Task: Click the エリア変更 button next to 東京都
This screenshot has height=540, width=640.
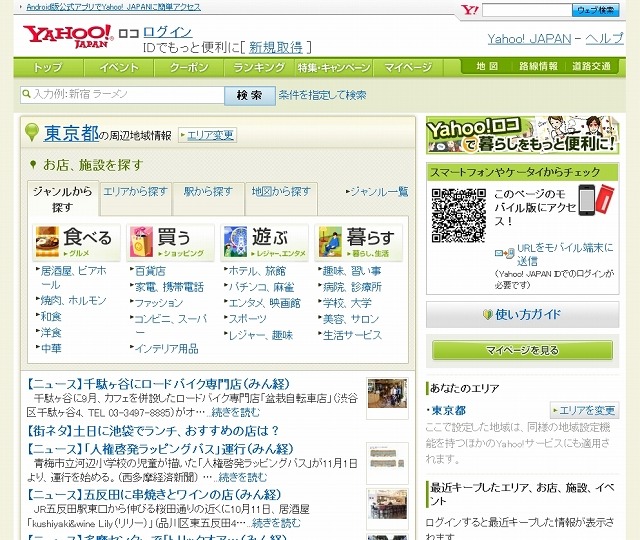Action: pyautogui.click(x=207, y=135)
